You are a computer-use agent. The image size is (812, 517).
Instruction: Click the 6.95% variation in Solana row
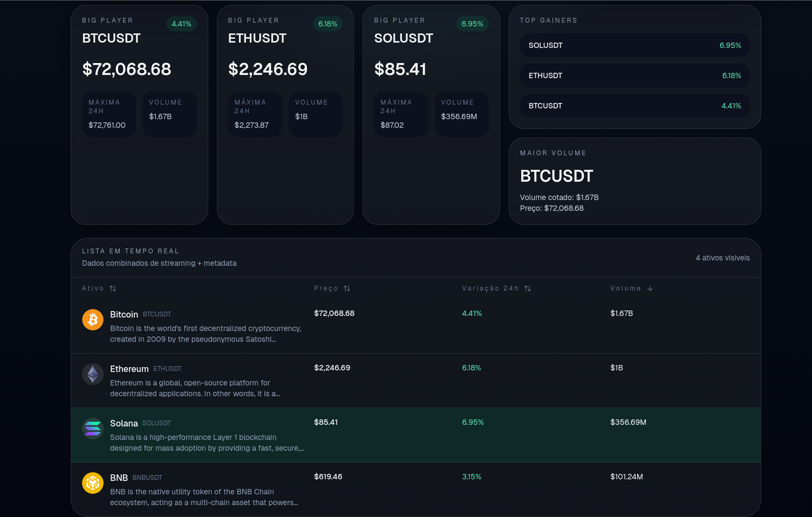tap(473, 422)
